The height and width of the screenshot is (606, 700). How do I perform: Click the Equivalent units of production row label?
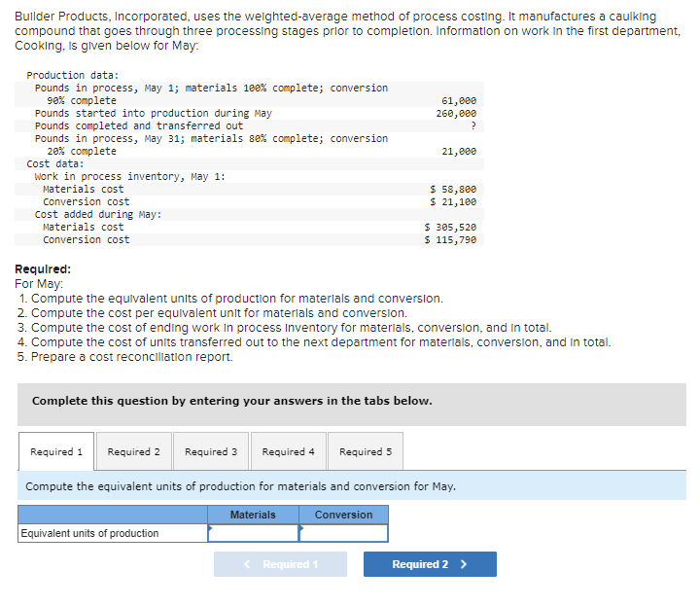click(113, 533)
